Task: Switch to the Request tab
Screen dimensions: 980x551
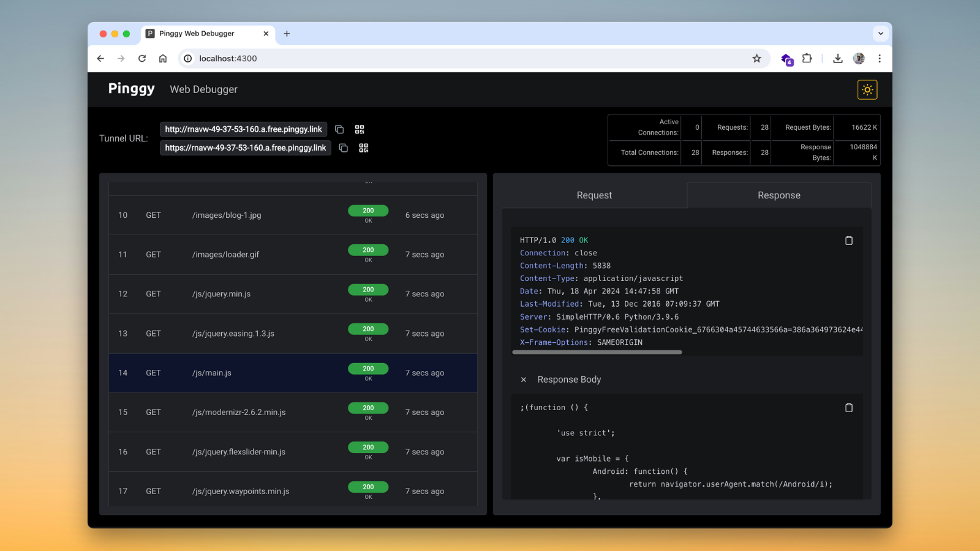Action: 594,195
